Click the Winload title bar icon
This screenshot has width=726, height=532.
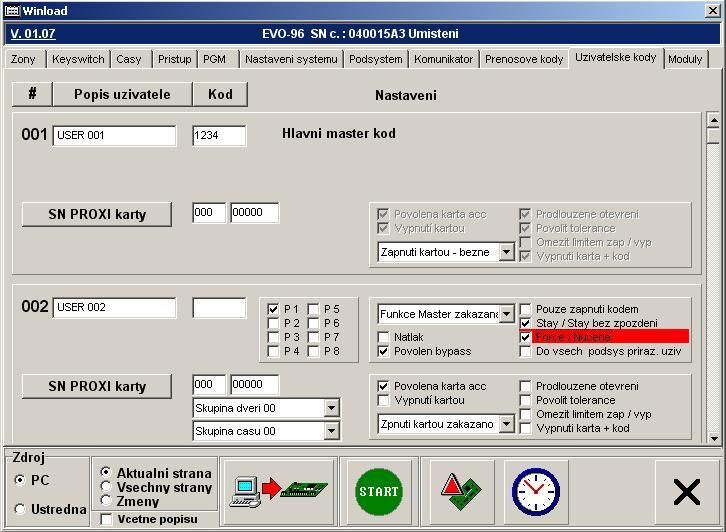click(x=11, y=10)
